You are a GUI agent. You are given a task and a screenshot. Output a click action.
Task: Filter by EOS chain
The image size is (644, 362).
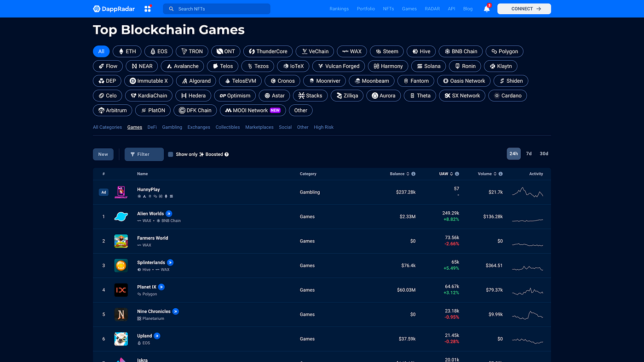159,51
